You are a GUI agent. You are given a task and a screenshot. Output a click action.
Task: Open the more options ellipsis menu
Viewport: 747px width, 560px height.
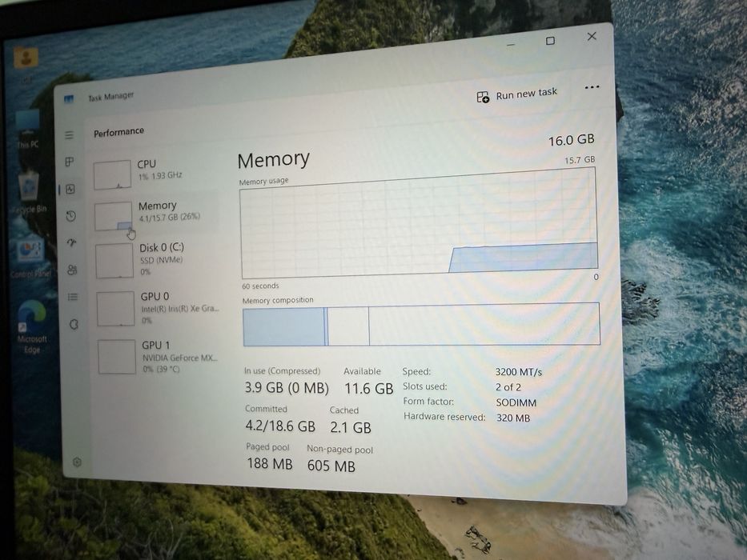(592, 87)
